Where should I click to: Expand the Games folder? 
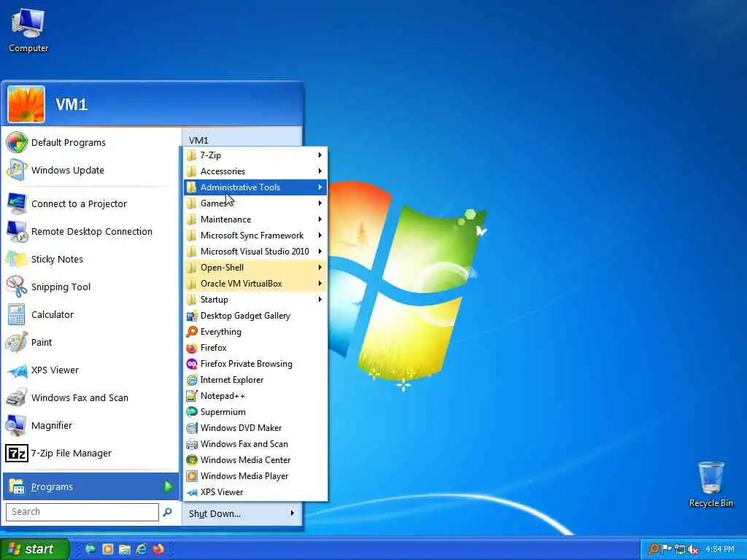coord(255,203)
